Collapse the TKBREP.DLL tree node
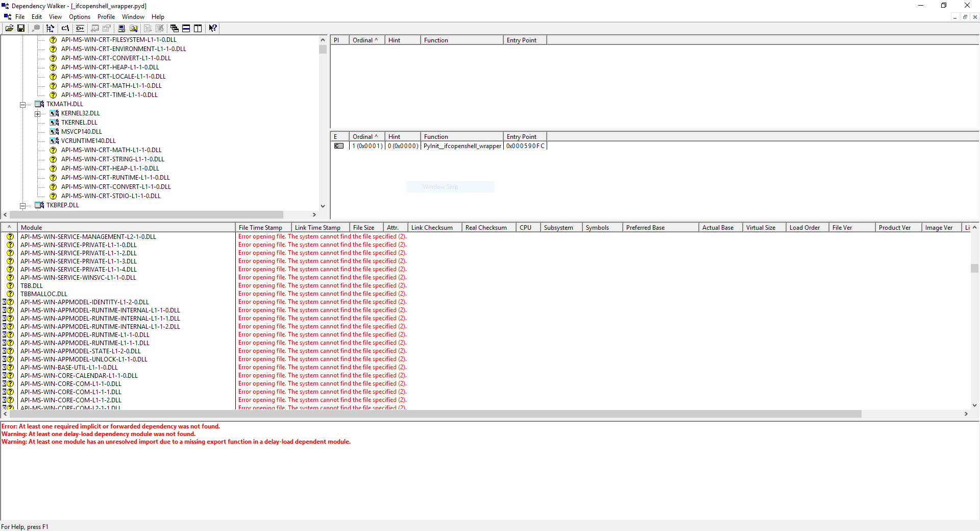 23,205
